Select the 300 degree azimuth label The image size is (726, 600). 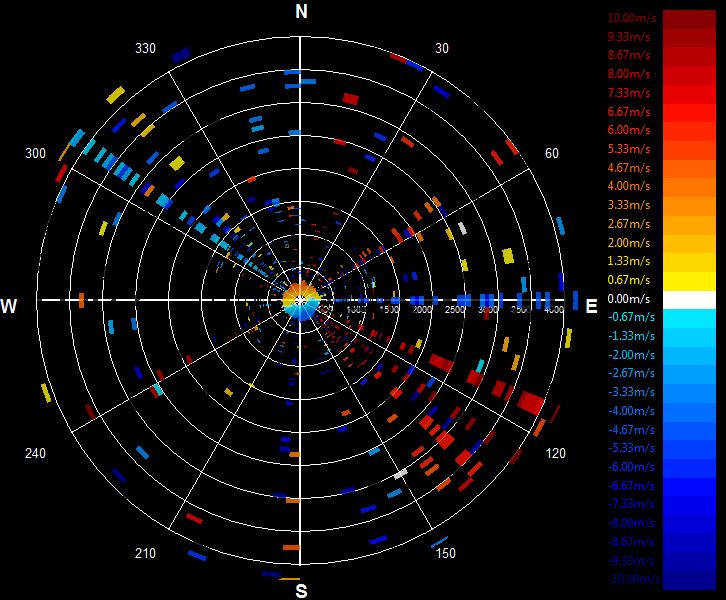click(35, 153)
